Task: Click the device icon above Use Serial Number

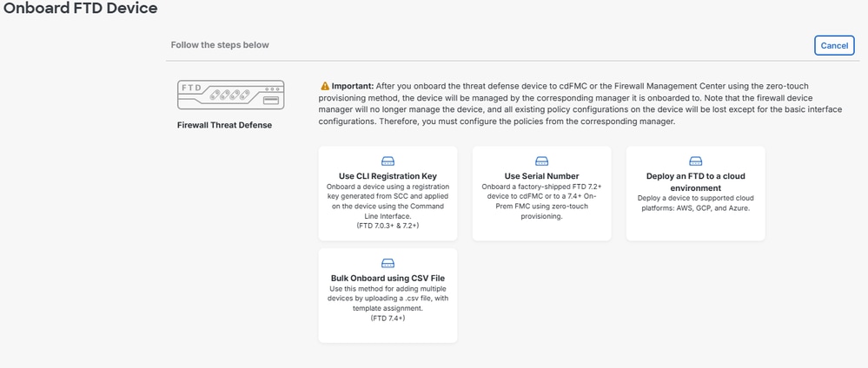Action: tap(541, 161)
